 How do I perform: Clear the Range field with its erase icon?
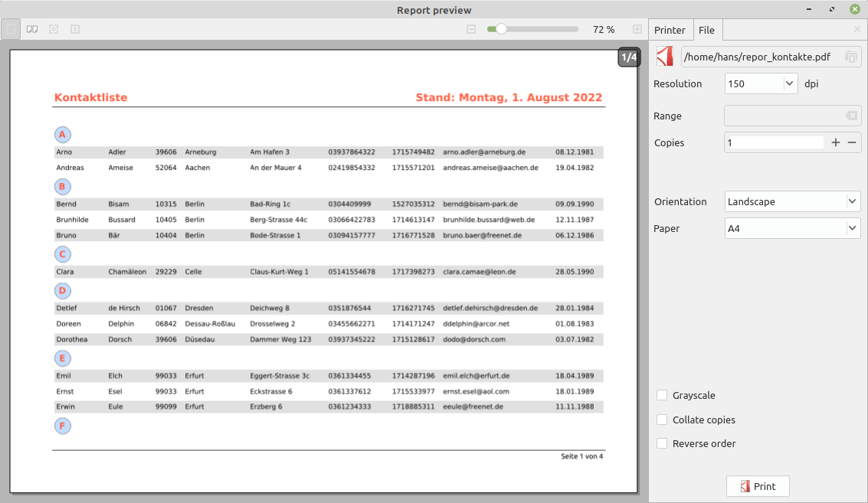pos(850,116)
